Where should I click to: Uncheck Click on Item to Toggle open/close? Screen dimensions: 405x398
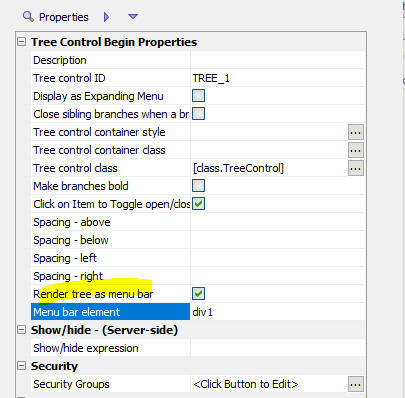coord(198,204)
